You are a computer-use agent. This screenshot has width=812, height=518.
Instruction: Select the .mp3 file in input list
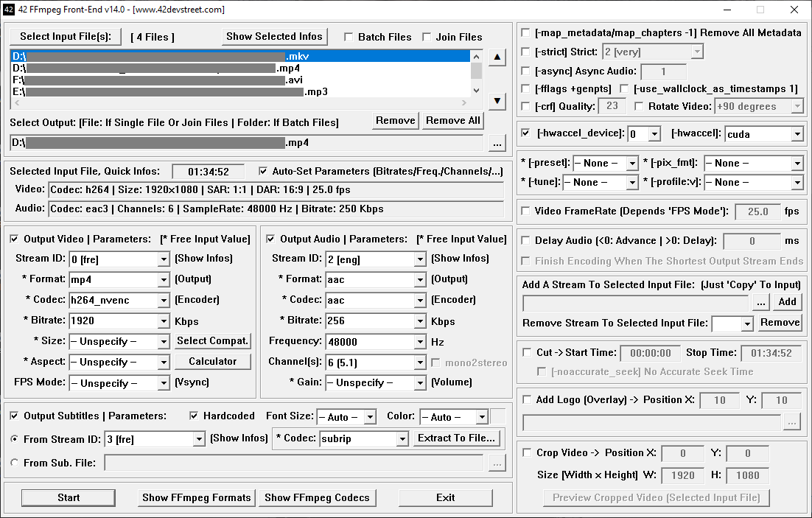147,92
